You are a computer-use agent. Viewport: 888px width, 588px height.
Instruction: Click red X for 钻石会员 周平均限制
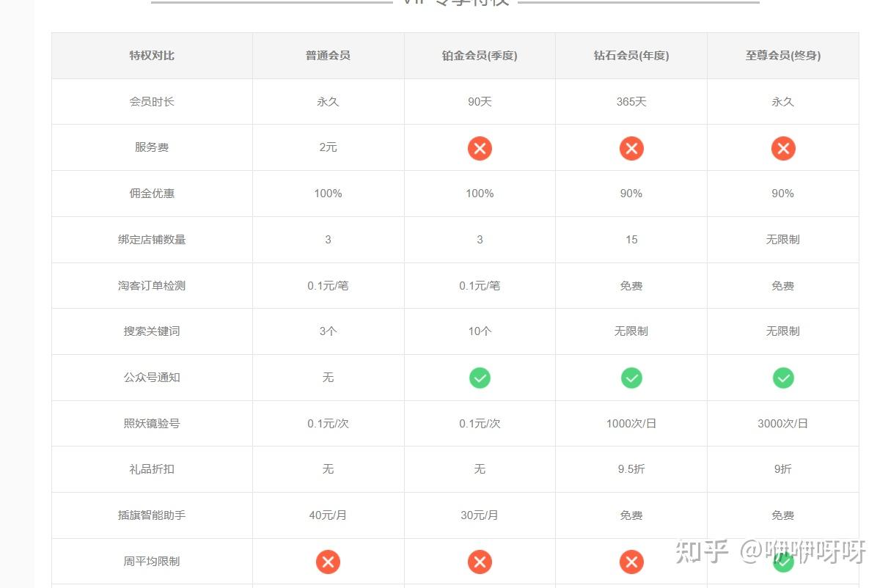click(x=631, y=562)
